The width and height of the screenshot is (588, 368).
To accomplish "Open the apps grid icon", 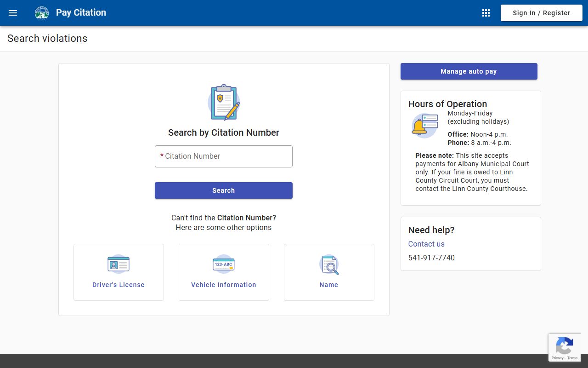I will coord(486,13).
